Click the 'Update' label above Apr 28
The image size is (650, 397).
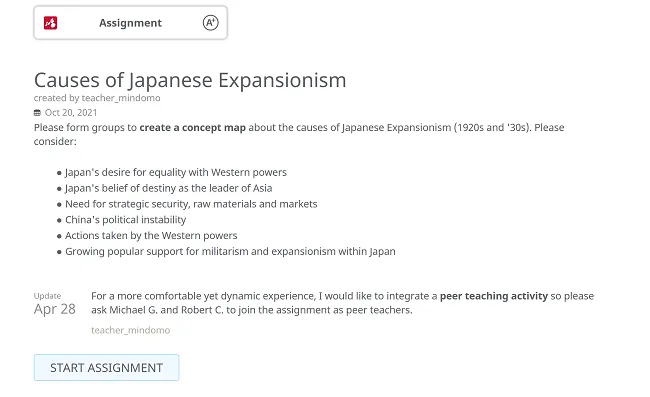point(47,296)
